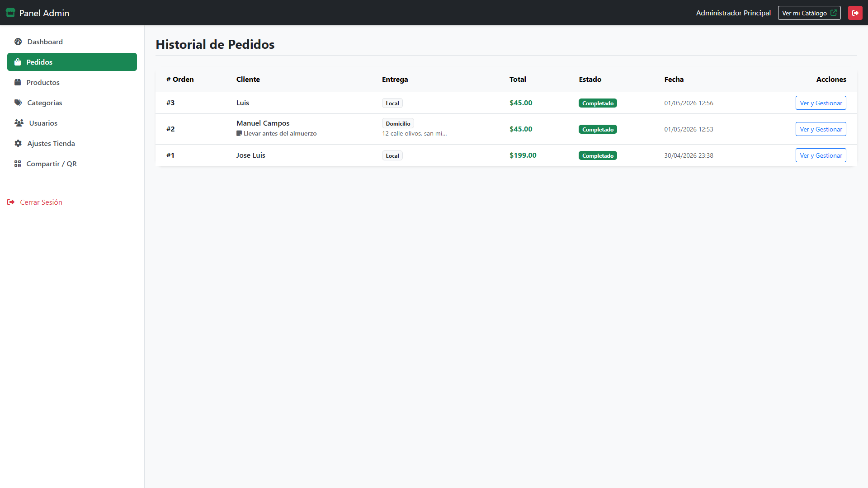
Task: Navigate to Usuarios
Action: click(x=72, y=123)
